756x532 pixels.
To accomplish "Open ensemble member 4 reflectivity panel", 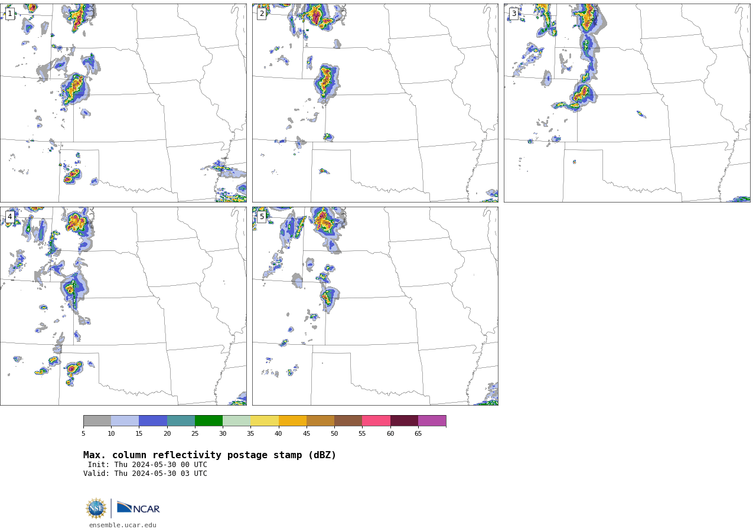I will pyautogui.click(x=123, y=306).
